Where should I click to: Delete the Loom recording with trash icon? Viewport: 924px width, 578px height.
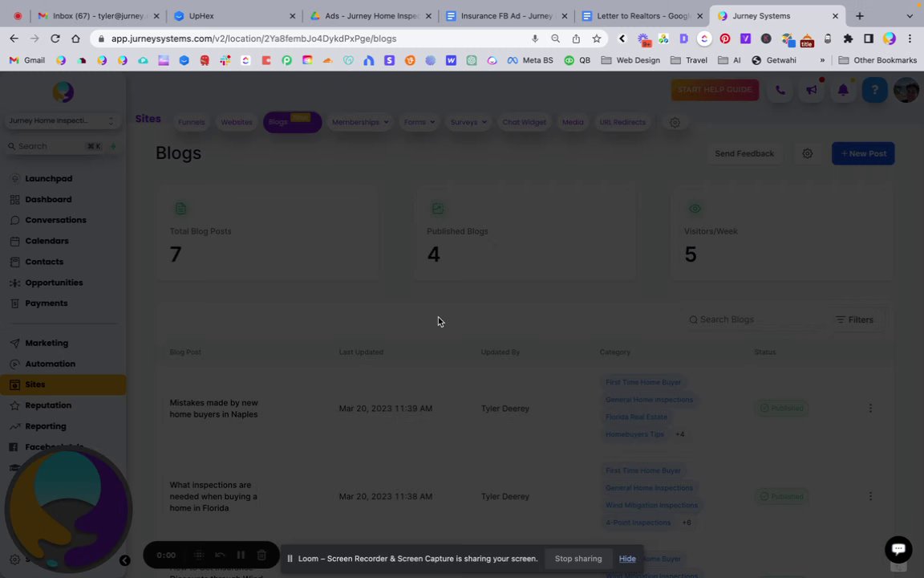point(261,555)
